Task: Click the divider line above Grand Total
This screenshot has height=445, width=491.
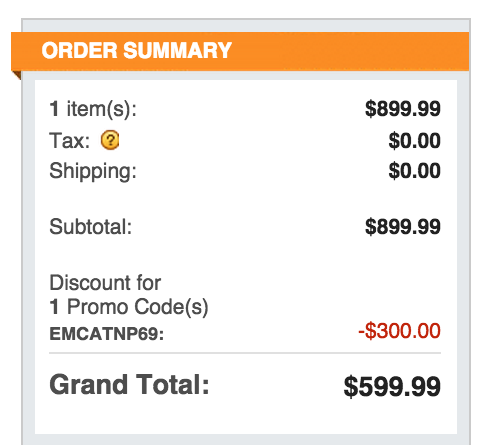Action: [x=245, y=353]
